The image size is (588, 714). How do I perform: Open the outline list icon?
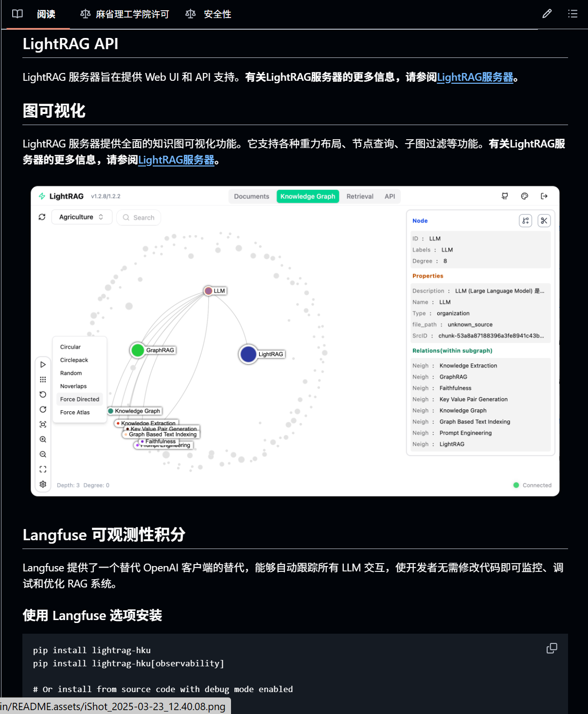573,14
